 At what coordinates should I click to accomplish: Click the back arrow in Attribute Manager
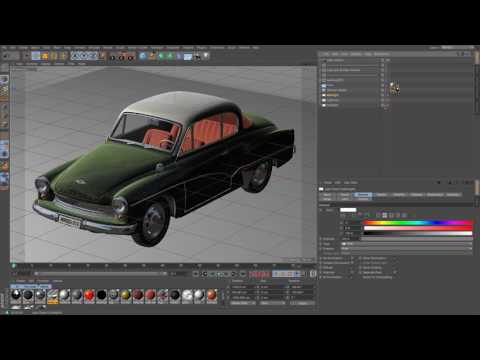(x=439, y=183)
